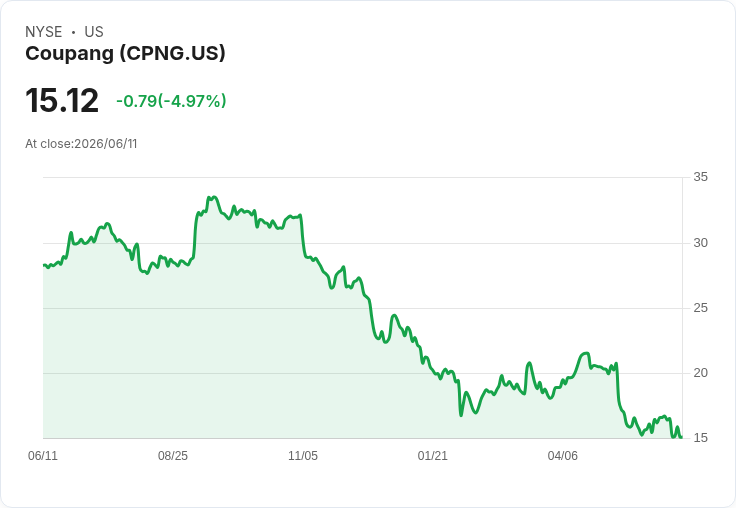Click the 20 price axis label
Image resolution: width=736 pixels, height=508 pixels.
click(x=700, y=373)
